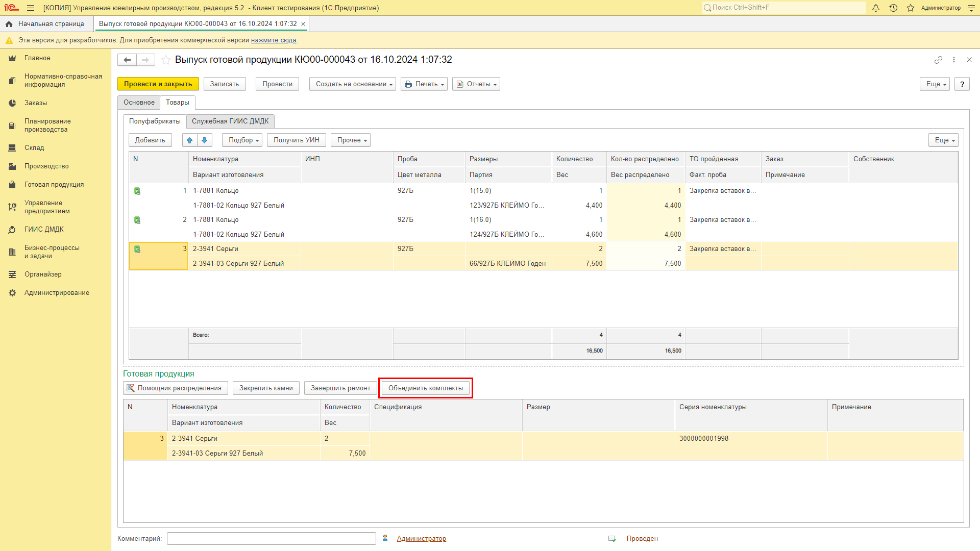Open Администрирование gear section
Viewport: 980px width, 551px height.
(x=12, y=293)
